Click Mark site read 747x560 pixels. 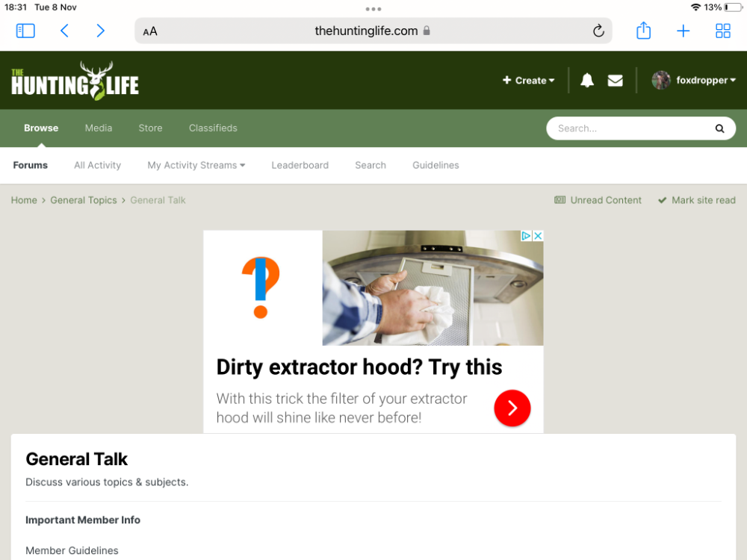point(697,200)
